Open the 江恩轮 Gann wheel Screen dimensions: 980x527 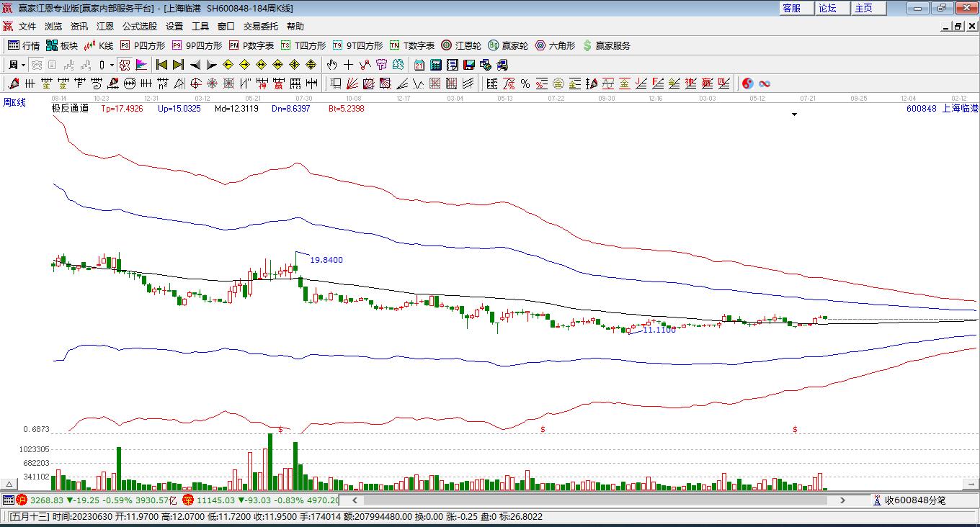pos(461,45)
